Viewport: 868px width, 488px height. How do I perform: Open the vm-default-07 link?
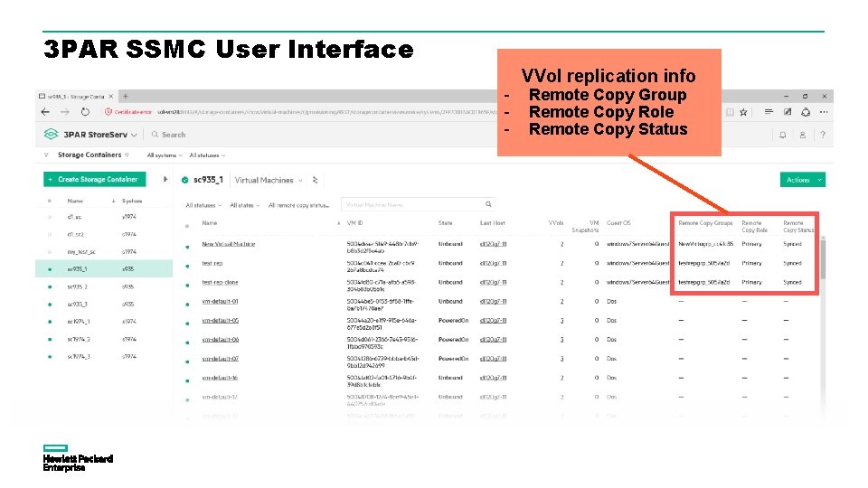tap(220, 359)
